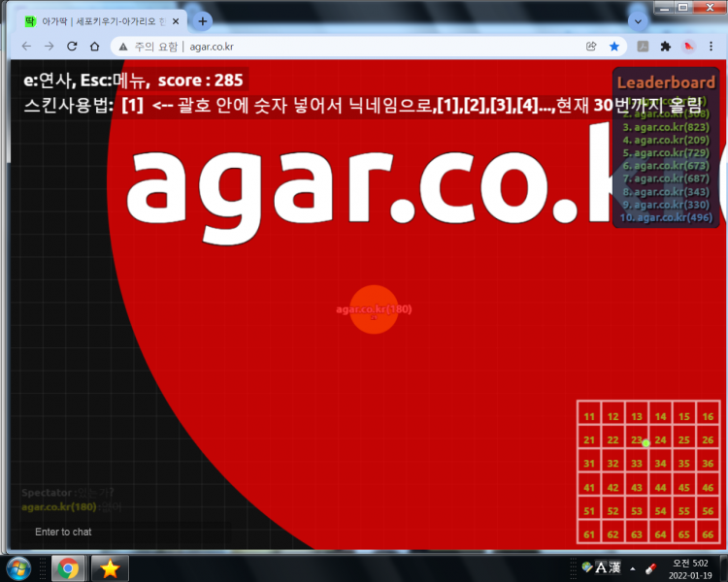Click the red tray notification icon
The width and height of the screenshot is (728, 582).
coord(651,568)
